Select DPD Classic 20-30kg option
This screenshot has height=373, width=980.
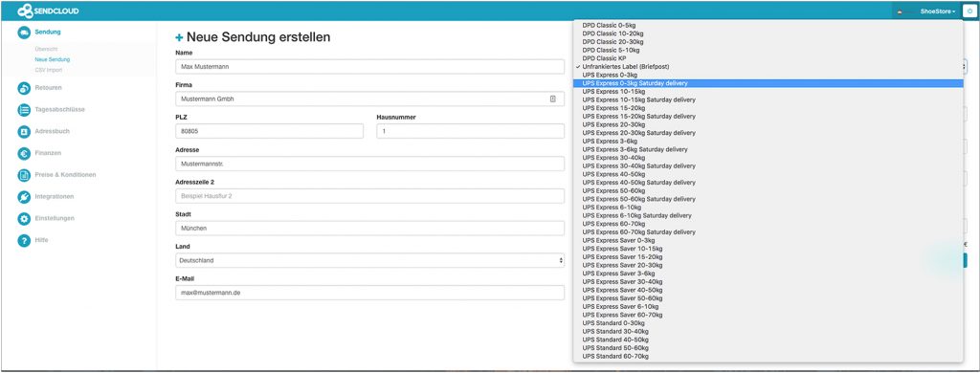[768, 42]
